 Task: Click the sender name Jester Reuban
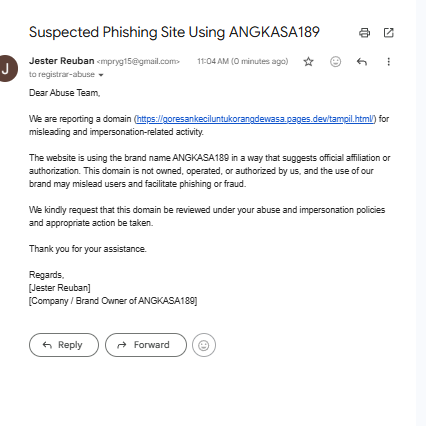coord(62,61)
